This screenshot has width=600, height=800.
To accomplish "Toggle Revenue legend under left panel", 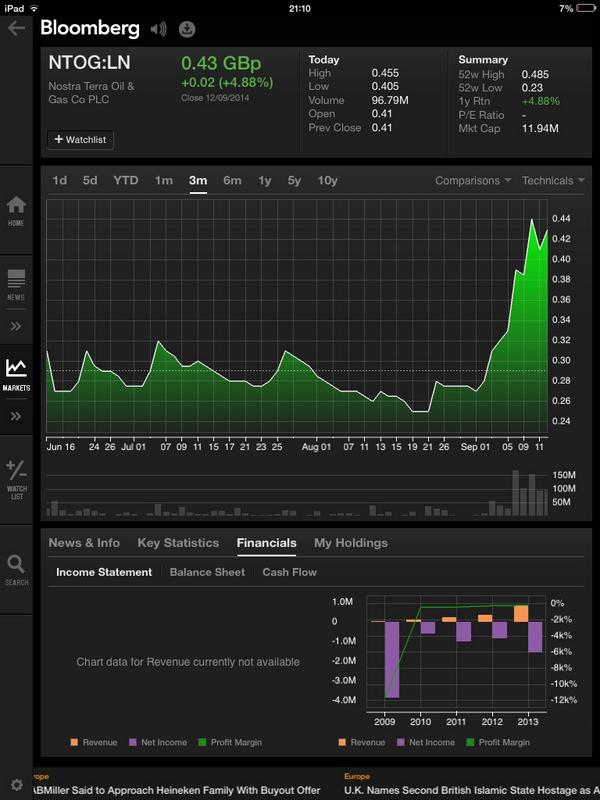I will point(94,742).
